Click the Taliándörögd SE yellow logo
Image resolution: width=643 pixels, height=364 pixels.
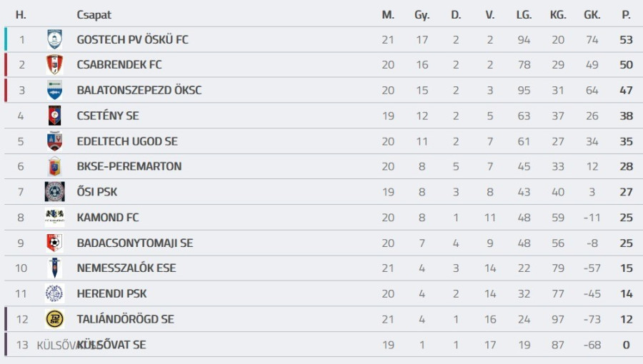click(x=55, y=319)
